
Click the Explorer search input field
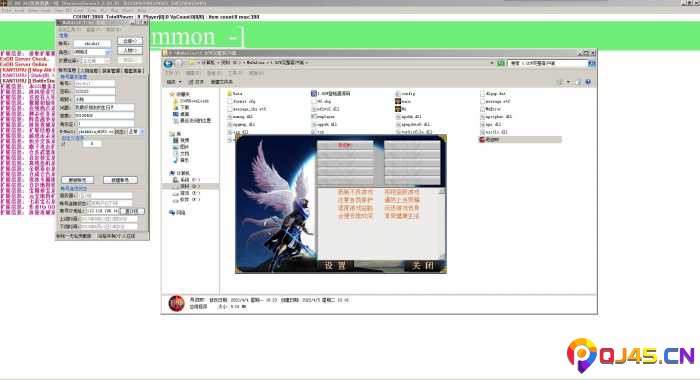(548, 63)
